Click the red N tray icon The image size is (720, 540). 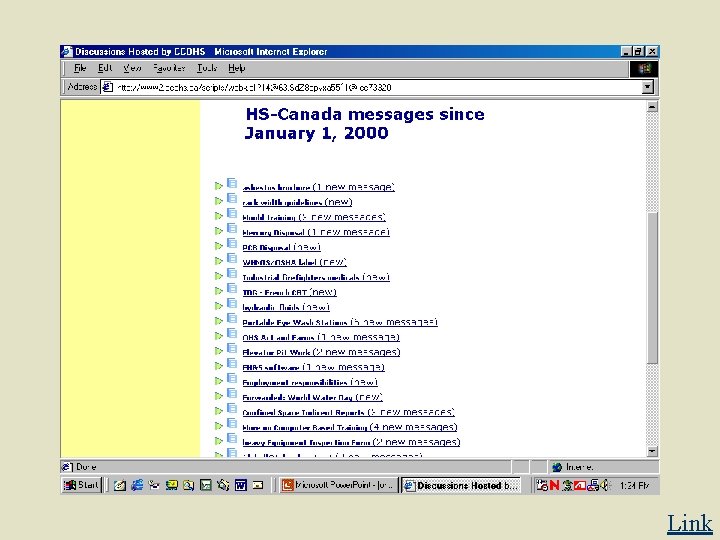[554, 485]
